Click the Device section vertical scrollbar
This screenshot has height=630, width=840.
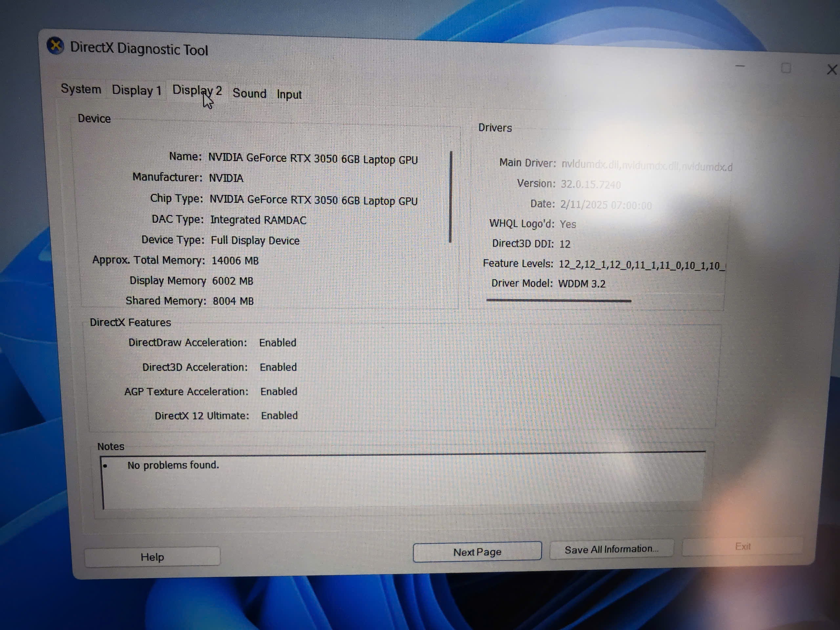[x=451, y=196]
